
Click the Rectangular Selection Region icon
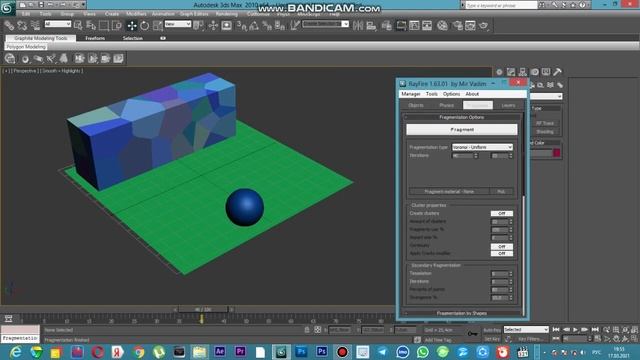tap(104, 26)
